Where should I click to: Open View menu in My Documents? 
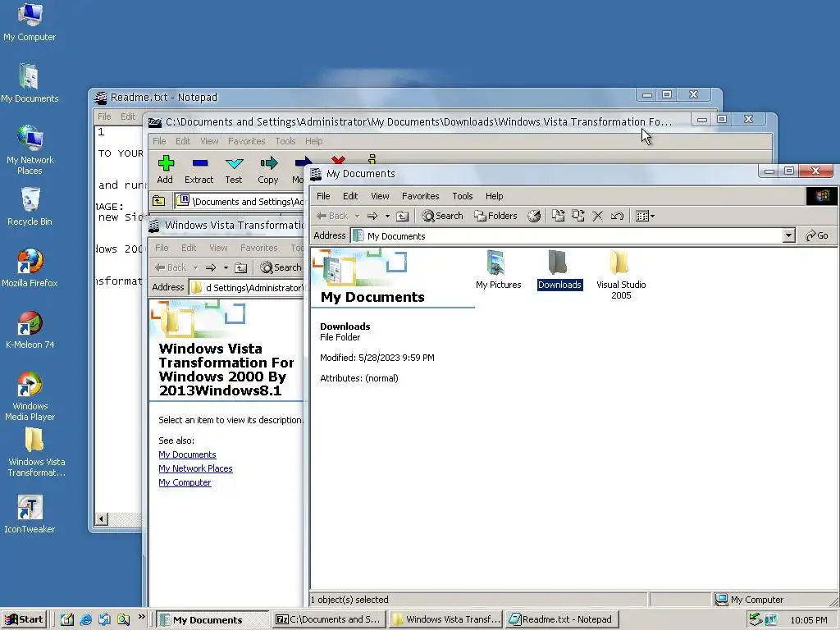coord(381,196)
